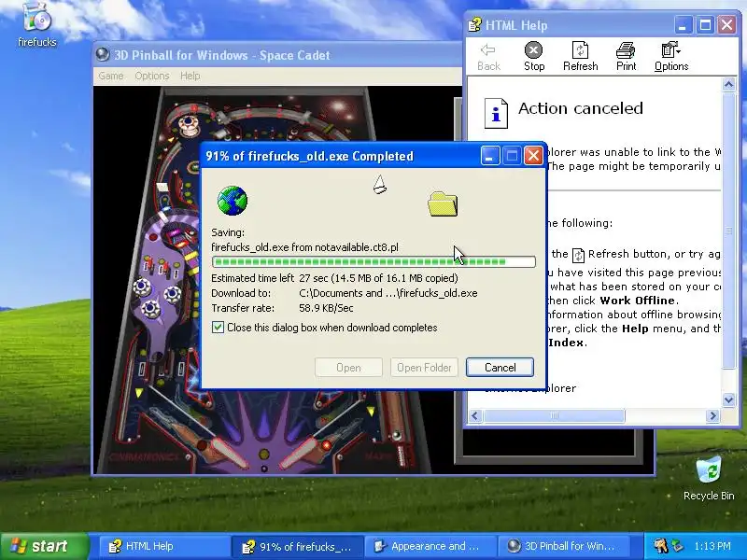This screenshot has width=747, height=560.
Task: Click the Action canceled heading
Action: coord(580,108)
